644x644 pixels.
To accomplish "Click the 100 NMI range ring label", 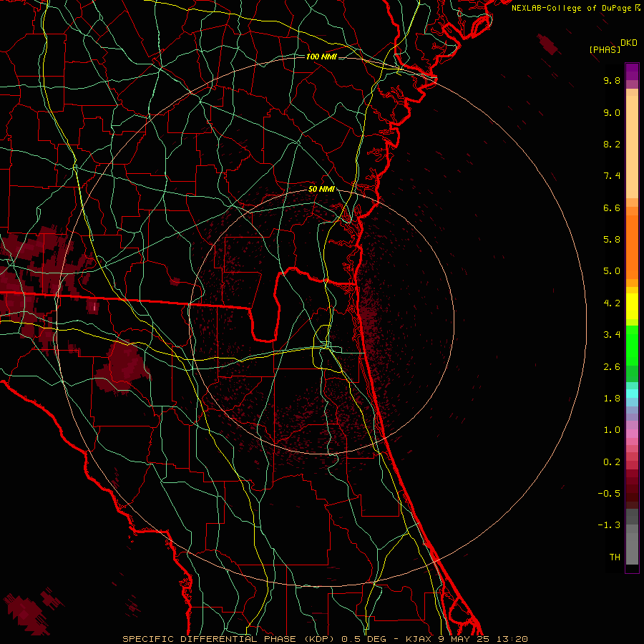I will point(321,57).
